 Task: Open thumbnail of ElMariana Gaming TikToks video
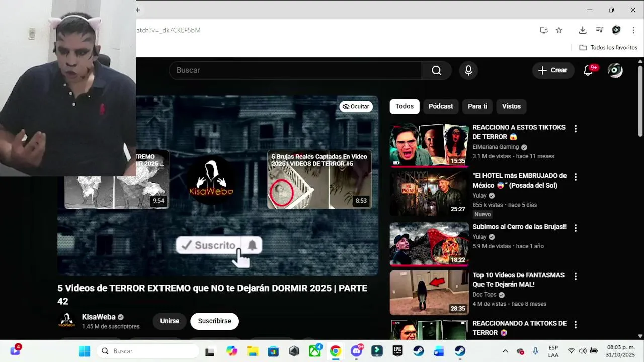[x=429, y=145]
